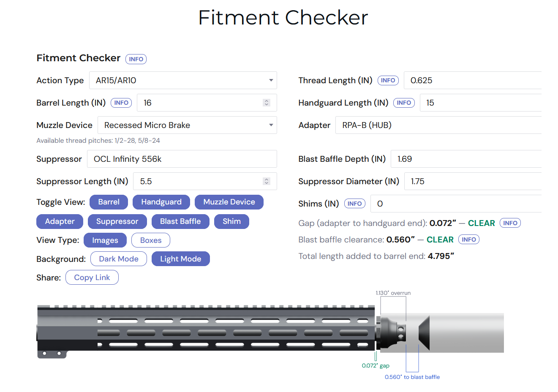Click the "Share:" label
This screenshot has height=392, width=558.
[x=49, y=278]
